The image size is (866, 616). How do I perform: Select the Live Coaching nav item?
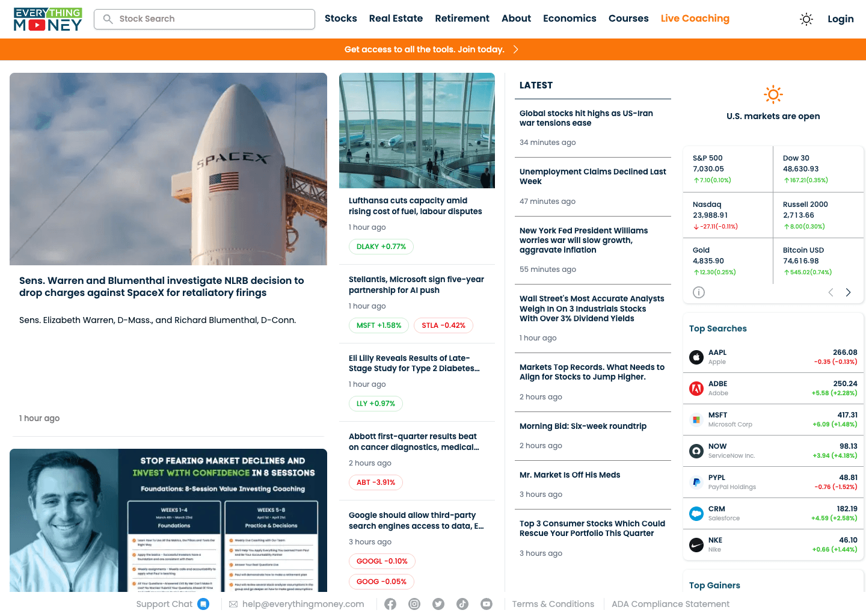point(695,19)
